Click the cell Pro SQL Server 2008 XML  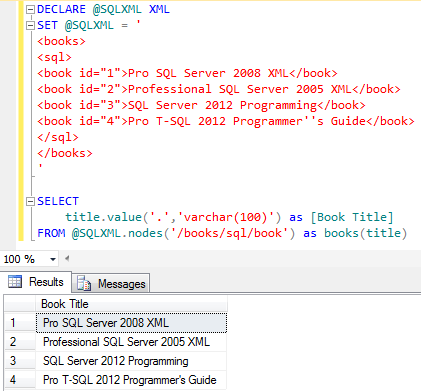(131, 323)
